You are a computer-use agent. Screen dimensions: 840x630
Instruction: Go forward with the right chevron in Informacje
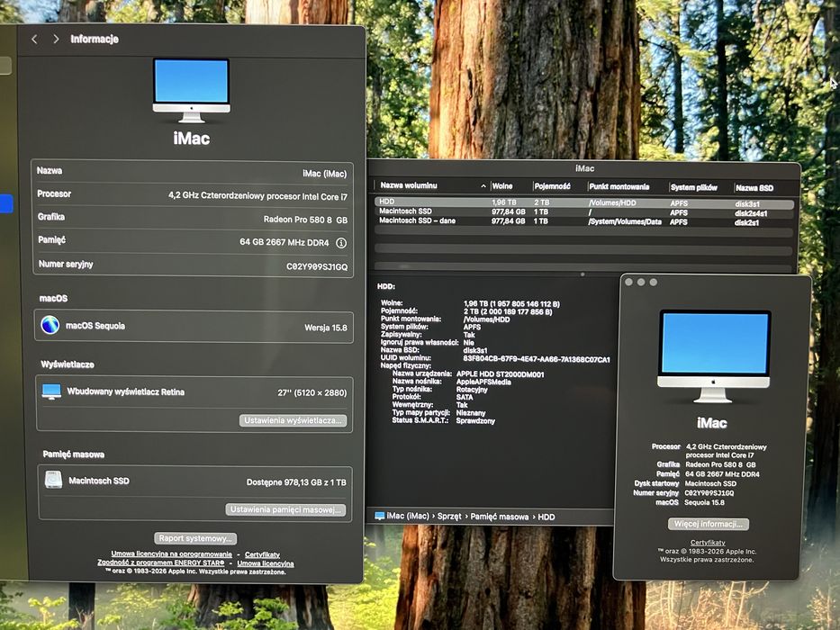(x=56, y=39)
